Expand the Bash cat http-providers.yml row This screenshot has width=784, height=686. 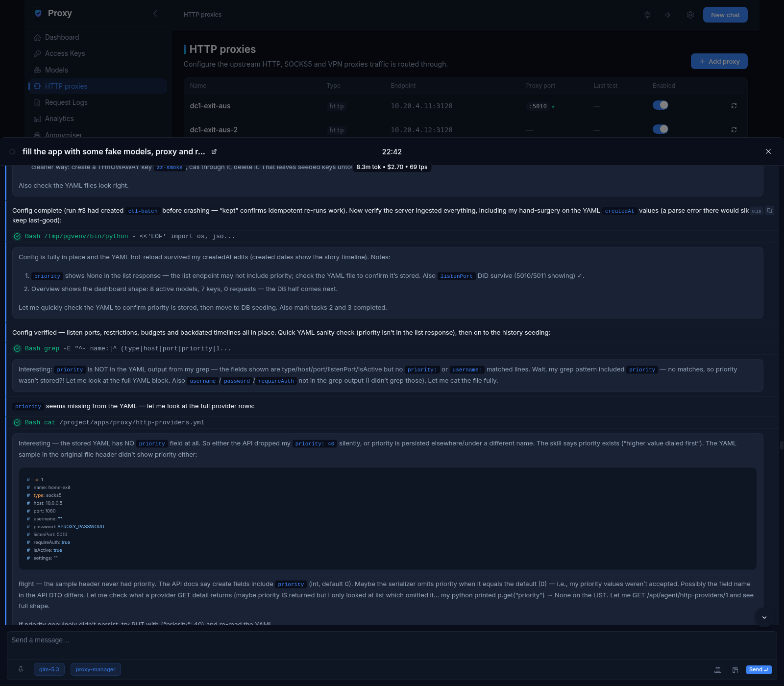coord(392,422)
